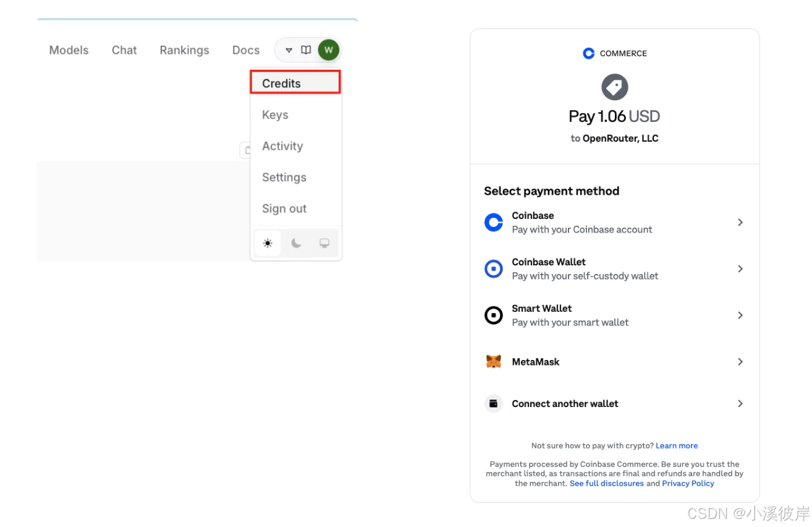Select the MetaMask payment label
Image resolution: width=812 pixels, height=527 pixels.
[536, 362]
